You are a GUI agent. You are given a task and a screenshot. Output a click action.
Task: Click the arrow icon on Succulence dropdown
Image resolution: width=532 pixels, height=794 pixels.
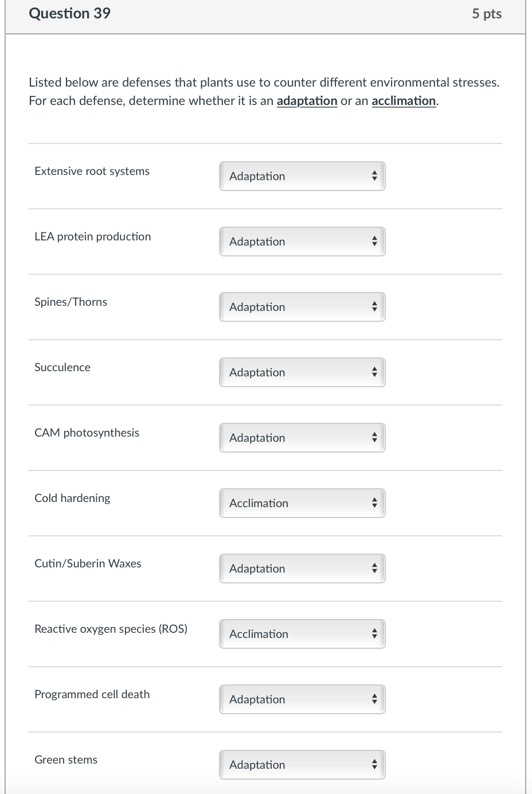coord(375,372)
